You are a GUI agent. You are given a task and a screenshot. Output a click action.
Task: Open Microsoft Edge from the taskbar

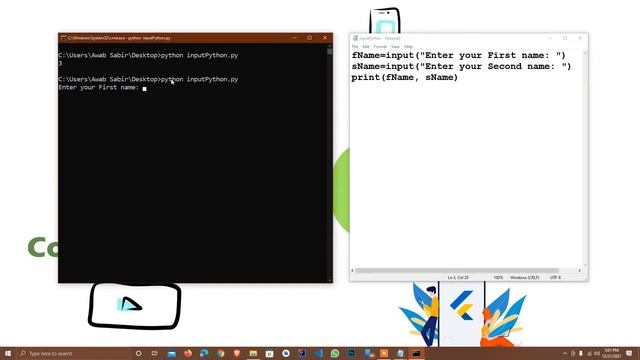(x=204, y=353)
